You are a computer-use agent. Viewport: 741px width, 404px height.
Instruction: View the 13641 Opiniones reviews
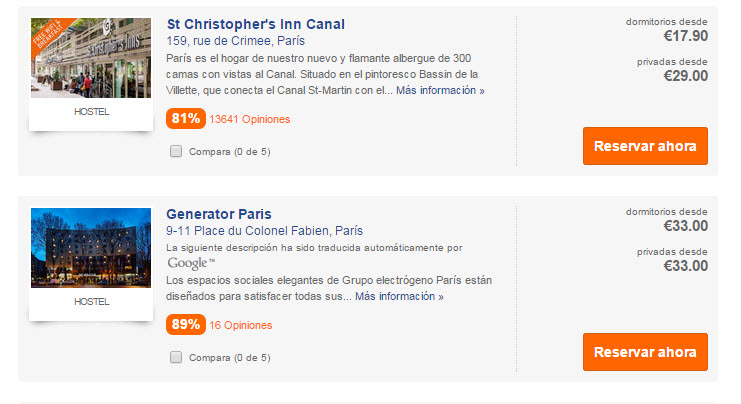click(x=250, y=119)
